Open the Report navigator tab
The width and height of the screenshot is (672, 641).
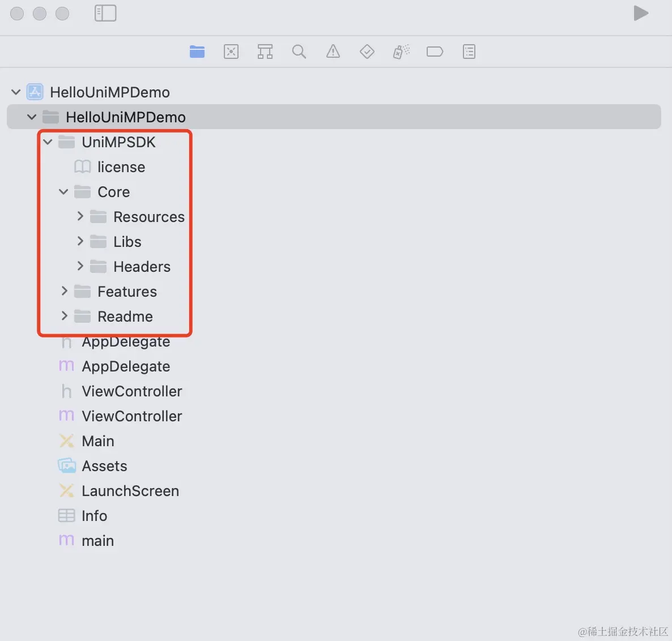tap(469, 52)
